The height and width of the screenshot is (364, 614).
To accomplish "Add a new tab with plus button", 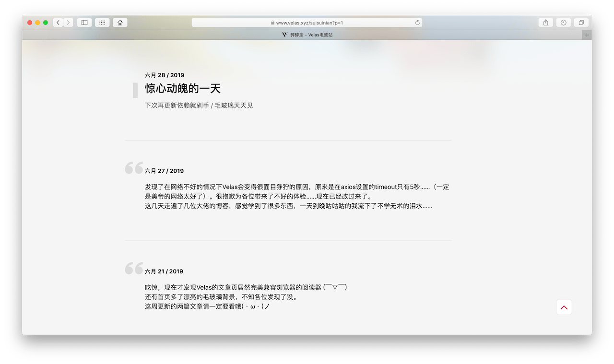I will [587, 35].
